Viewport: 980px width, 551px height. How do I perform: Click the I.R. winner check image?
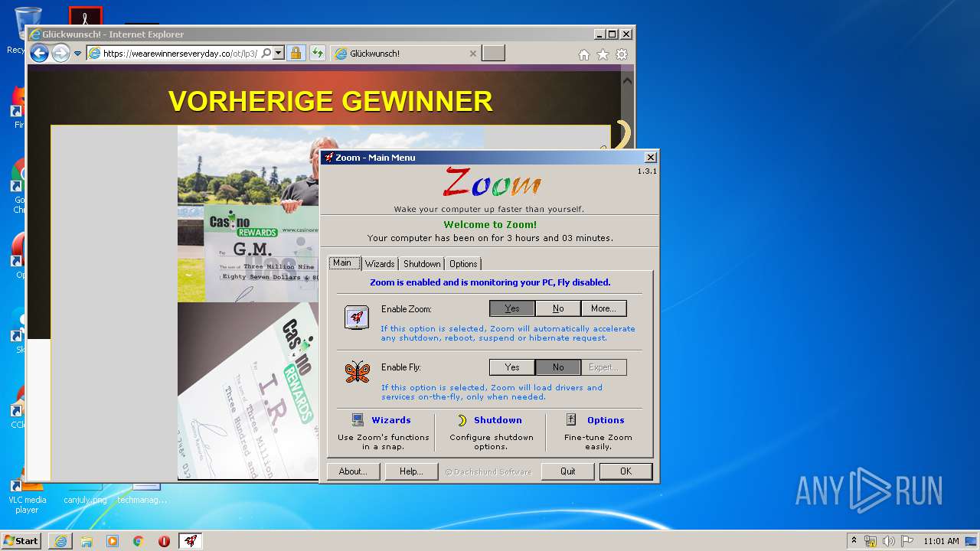[247, 390]
